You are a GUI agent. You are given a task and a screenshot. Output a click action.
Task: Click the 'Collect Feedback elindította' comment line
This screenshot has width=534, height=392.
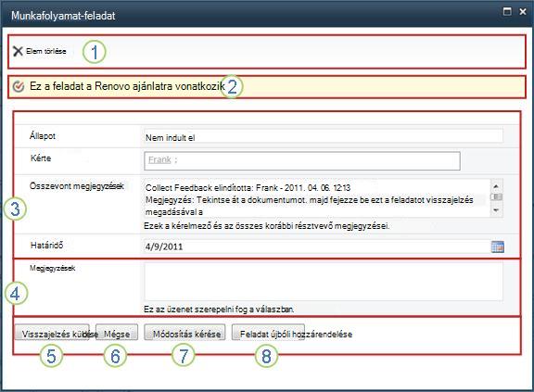[x=248, y=187]
